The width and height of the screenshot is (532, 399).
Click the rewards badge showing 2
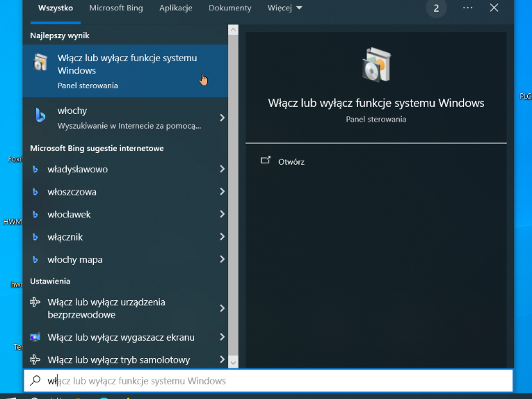coord(436,8)
